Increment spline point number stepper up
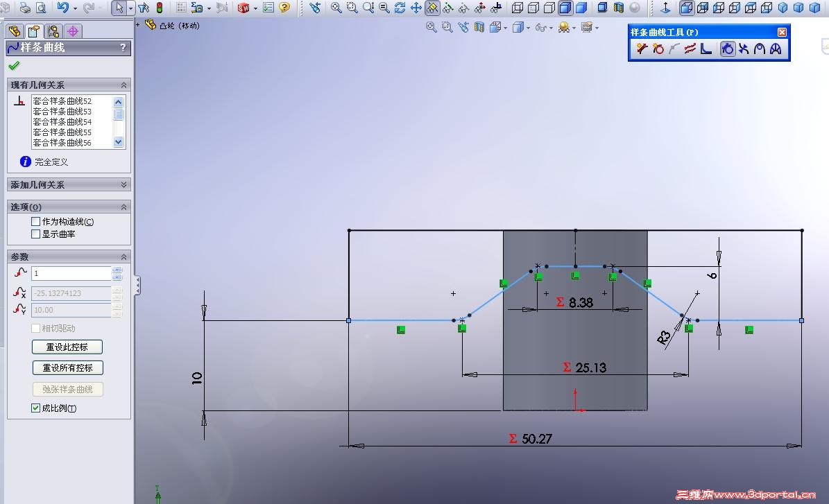The image size is (829, 504). tap(117, 270)
